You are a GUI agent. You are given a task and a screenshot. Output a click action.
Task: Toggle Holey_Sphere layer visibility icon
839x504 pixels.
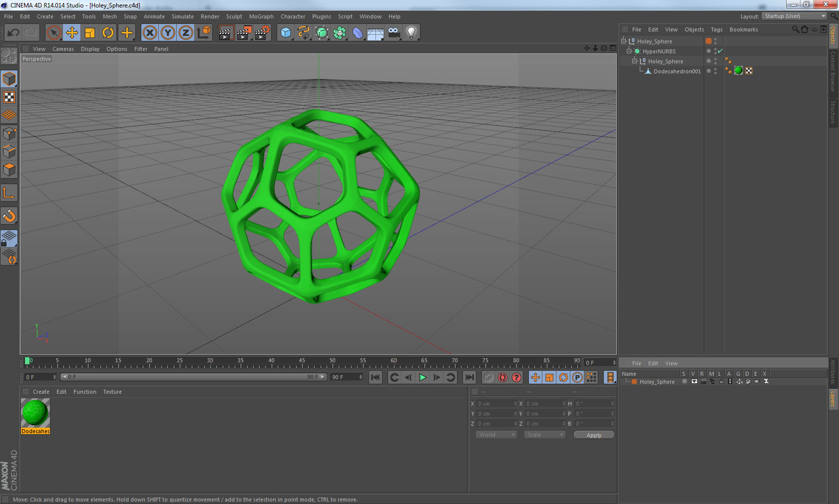pos(694,381)
